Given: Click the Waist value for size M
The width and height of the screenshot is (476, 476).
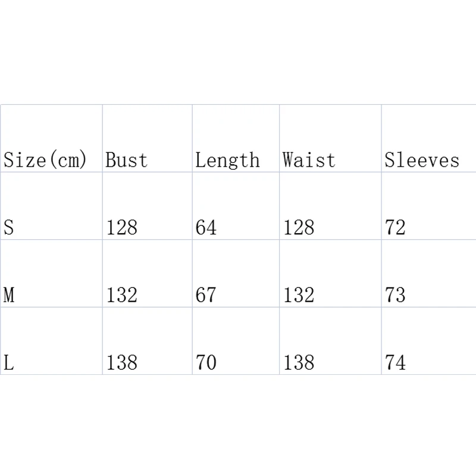Looking at the screenshot, I should pos(298,295).
